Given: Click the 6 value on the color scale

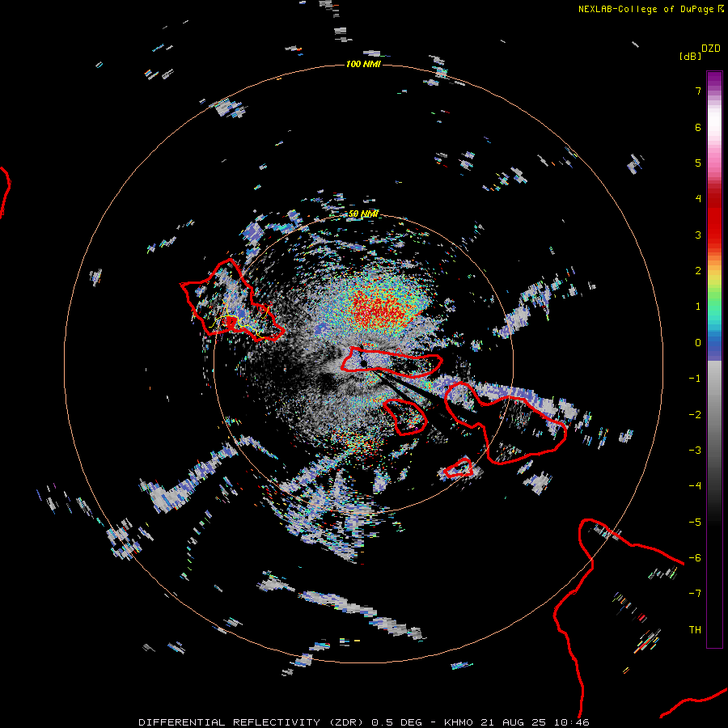Looking at the screenshot, I should pyautogui.click(x=698, y=127).
